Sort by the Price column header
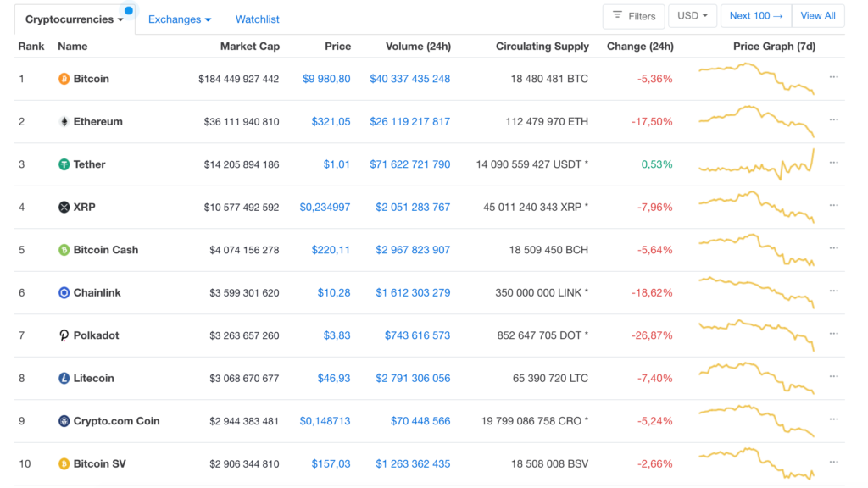The image size is (868, 488). click(337, 47)
